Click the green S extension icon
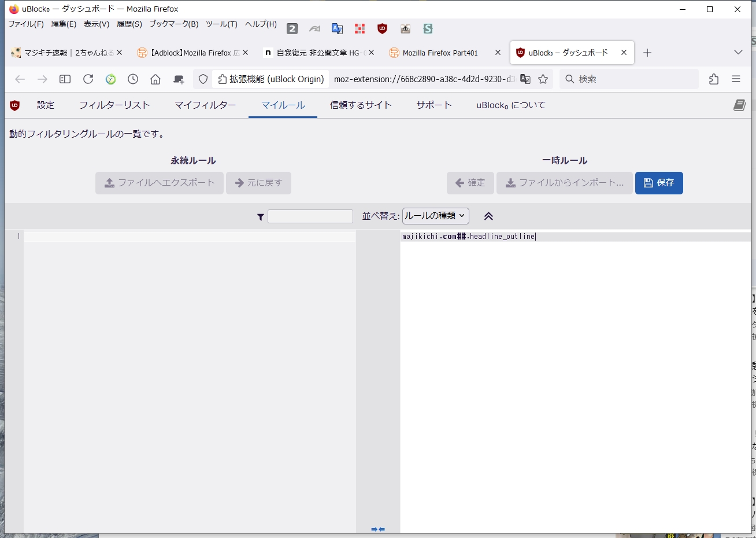This screenshot has width=756, height=538. (x=428, y=28)
